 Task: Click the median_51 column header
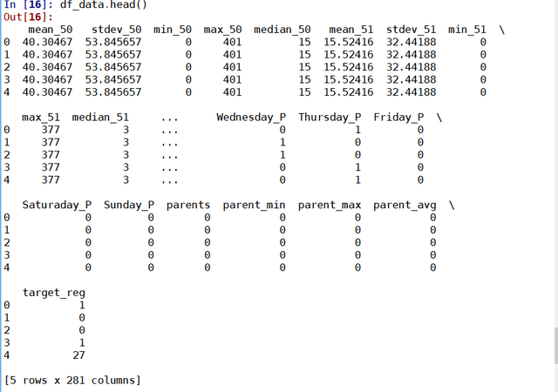coord(100,117)
